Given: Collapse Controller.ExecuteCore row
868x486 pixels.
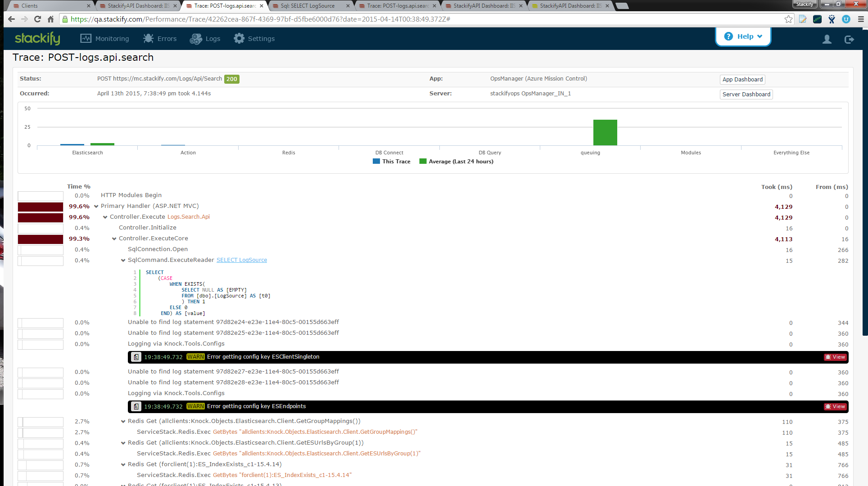Looking at the screenshot, I should pos(114,239).
